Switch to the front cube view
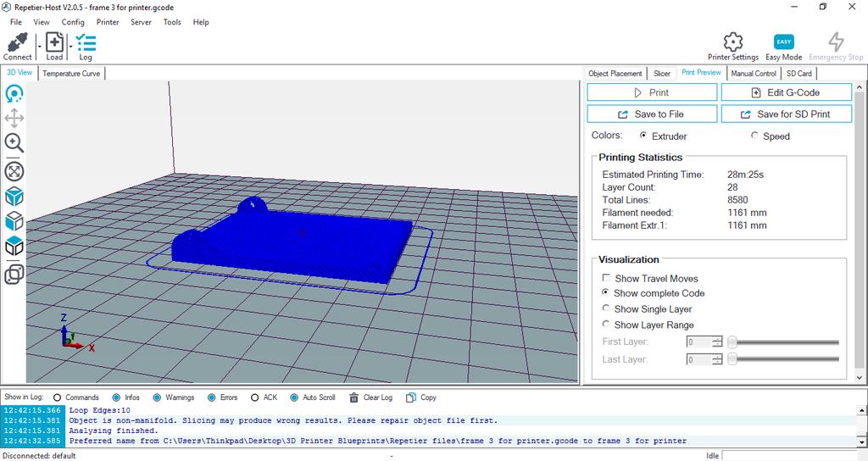This screenshot has width=868, height=461. click(x=14, y=221)
